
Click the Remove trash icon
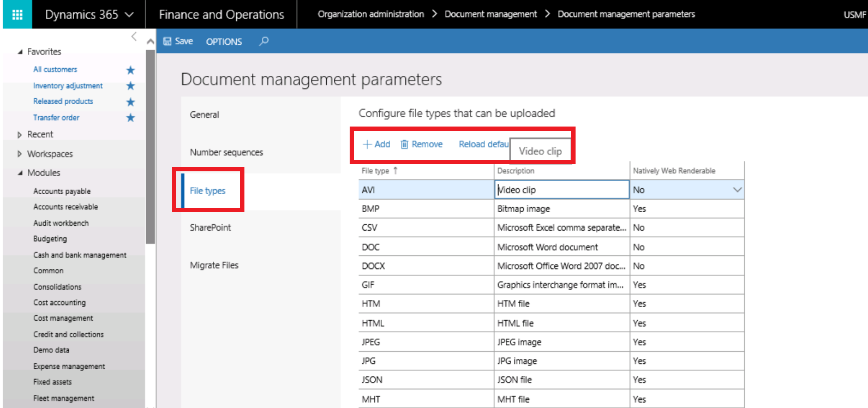coord(404,145)
